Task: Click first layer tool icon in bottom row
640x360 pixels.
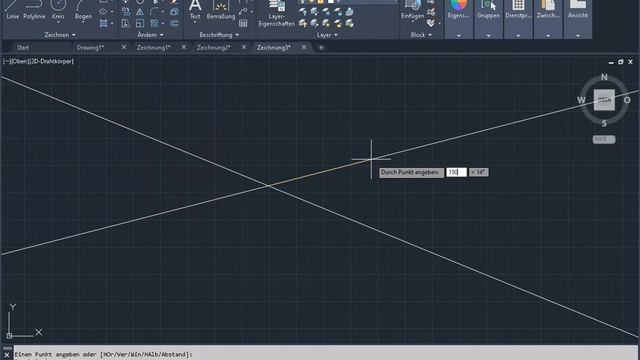Action: [x=303, y=24]
